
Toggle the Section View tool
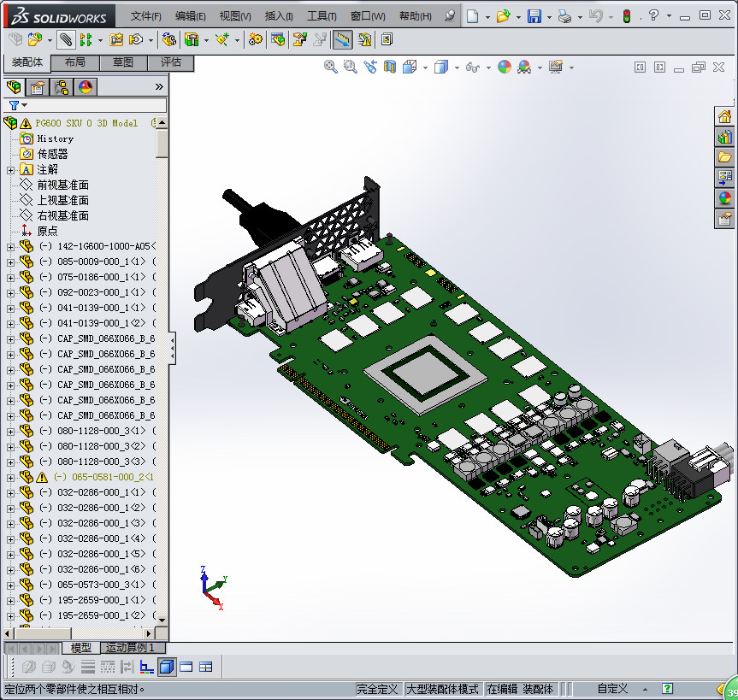tap(390, 67)
